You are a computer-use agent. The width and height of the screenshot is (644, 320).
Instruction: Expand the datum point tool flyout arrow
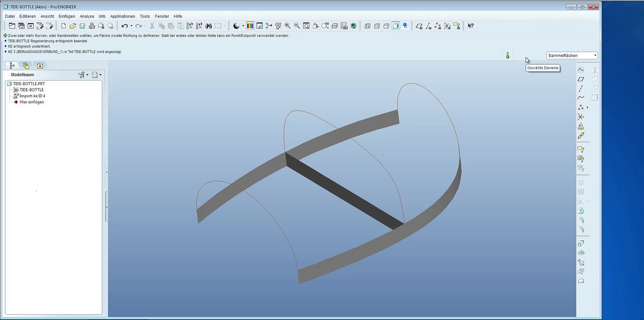coord(588,108)
